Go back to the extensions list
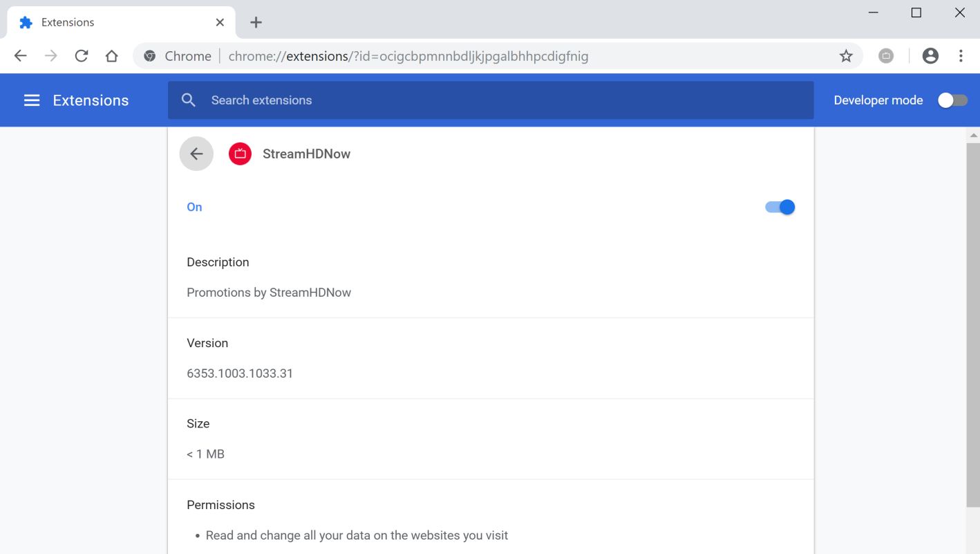 (x=196, y=154)
